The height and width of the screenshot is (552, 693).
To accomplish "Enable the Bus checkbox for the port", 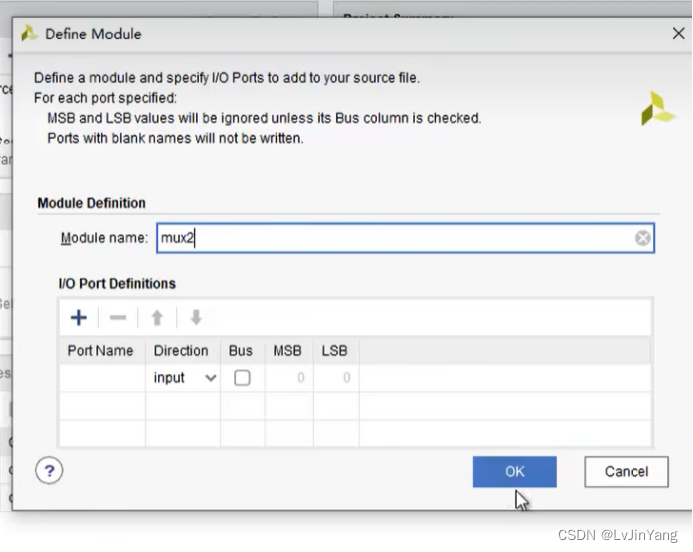I will (x=242, y=378).
